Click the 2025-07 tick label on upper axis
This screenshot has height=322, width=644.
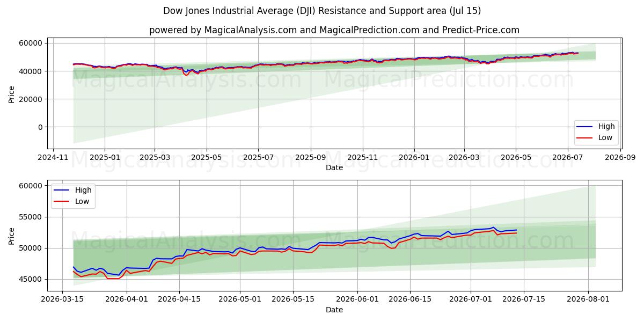coord(259,158)
